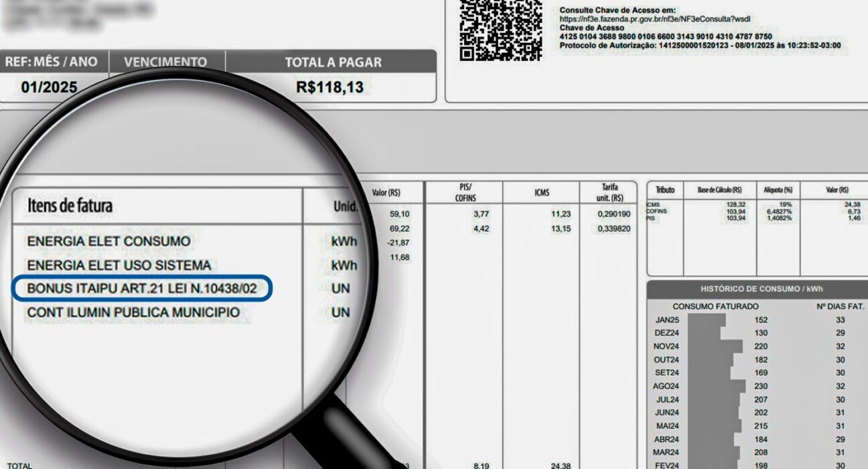Image resolution: width=868 pixels, height=469 pixels.
Task: Select consumption 220 for NOV24
Action: 761,346
